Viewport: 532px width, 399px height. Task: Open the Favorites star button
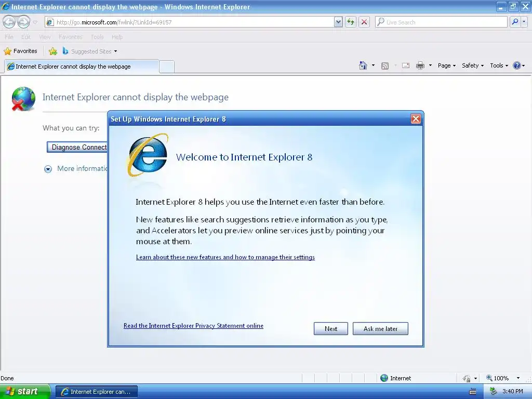20,51
